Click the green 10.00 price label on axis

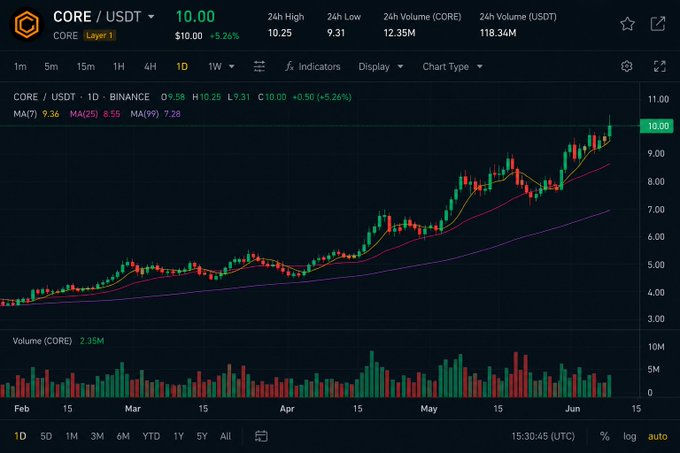tap(657, 126)
